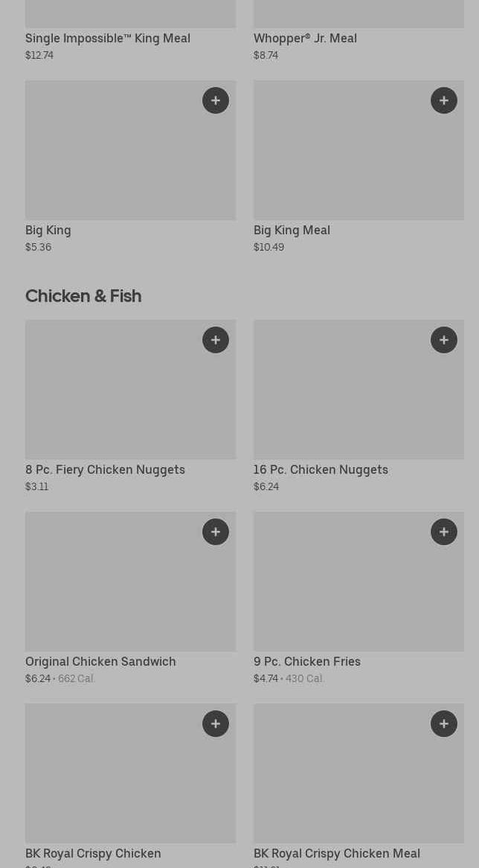This screenshot has height=868, width=479.
Task: Click the BK Royal Crispy Chicken Meal name
Action: click(336, 853)
